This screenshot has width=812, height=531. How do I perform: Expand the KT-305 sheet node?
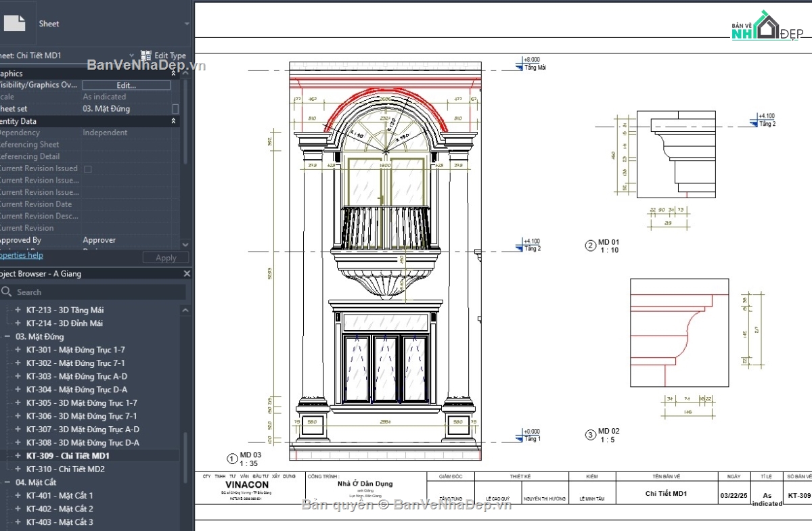(x=18, y=403)
